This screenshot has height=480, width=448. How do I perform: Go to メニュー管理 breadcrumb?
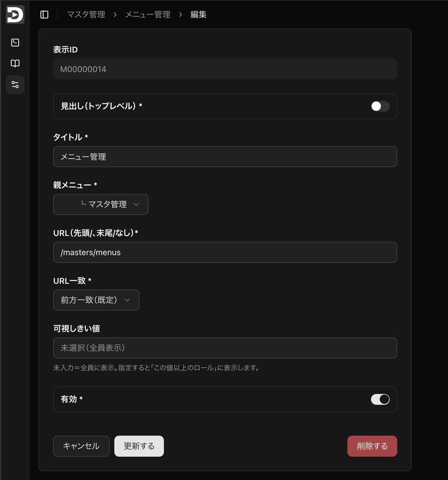point(148,15)
